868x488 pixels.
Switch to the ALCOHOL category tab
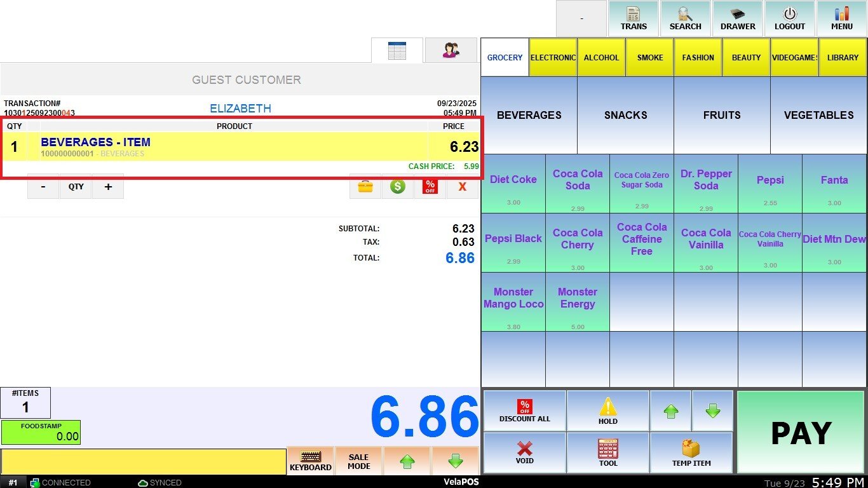coord(601,57)
